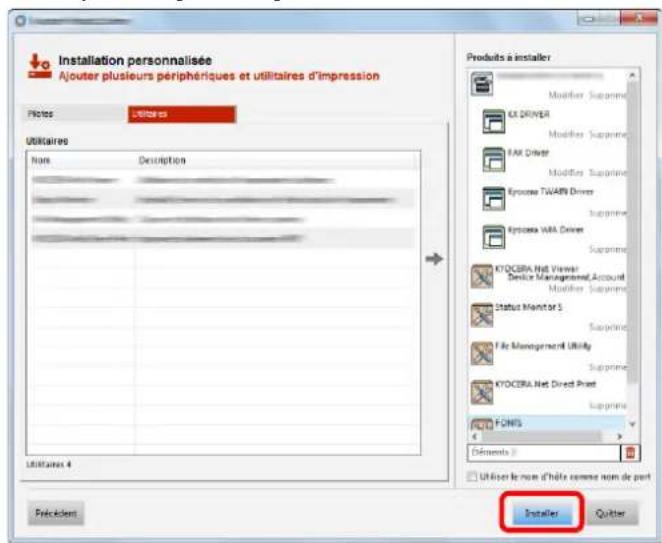
Task: Click Modifier under FAX Driver
Action: (x=566, y=172)
